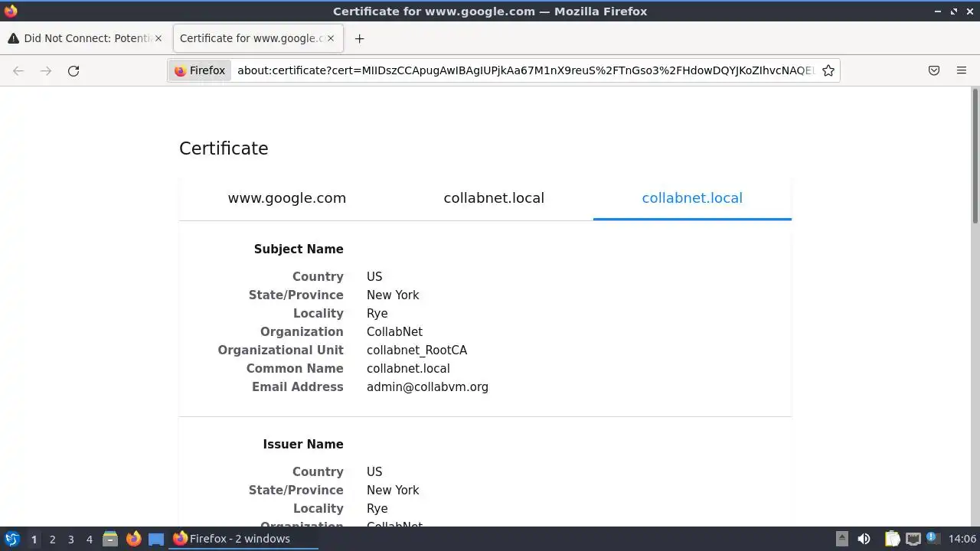Click the subject Locality value Rye
Screen dimensions: 980x551
[x=377, y=313]
